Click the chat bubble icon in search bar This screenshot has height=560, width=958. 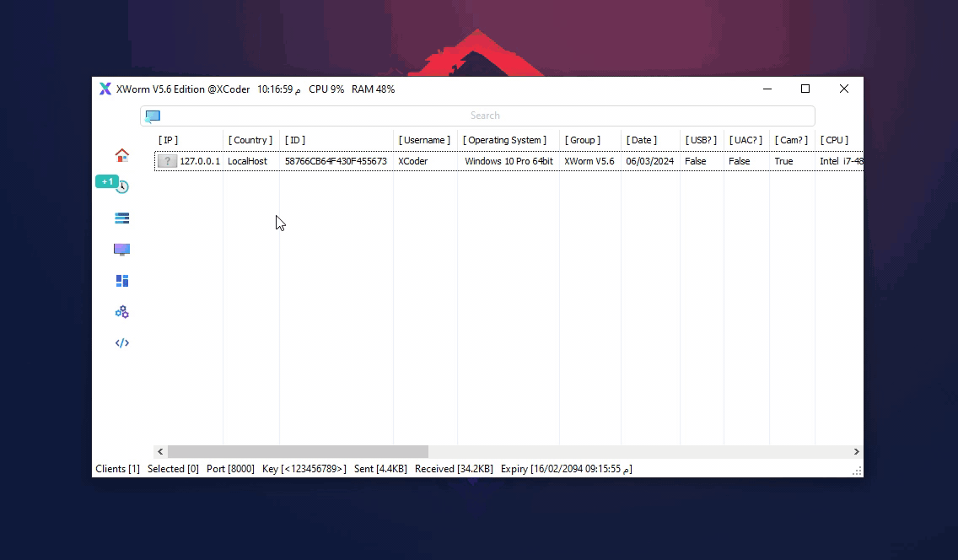click(153, 116)
